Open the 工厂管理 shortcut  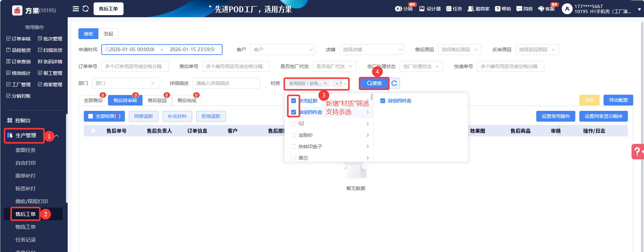19,85
